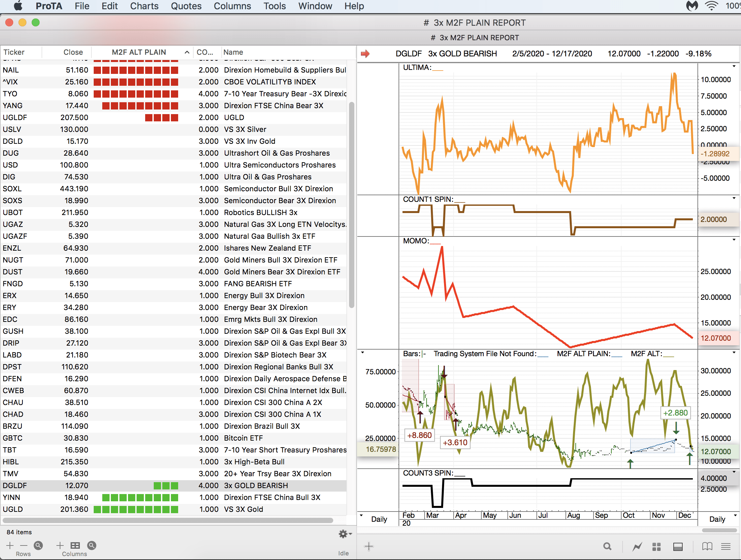This screenshot has height=560, width=741.
Task: Toggle the bottom panel split icon
Action: (678, 546)
